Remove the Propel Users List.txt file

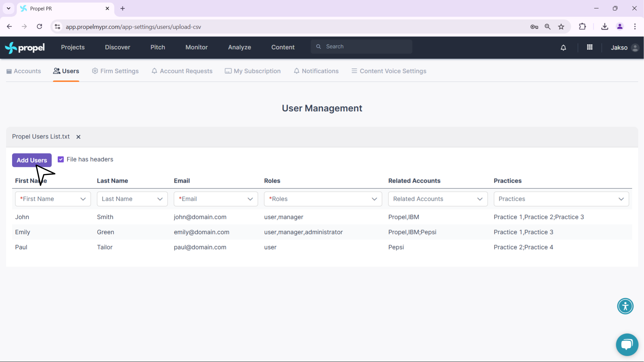pyautogui.click(x=78, y=137)
